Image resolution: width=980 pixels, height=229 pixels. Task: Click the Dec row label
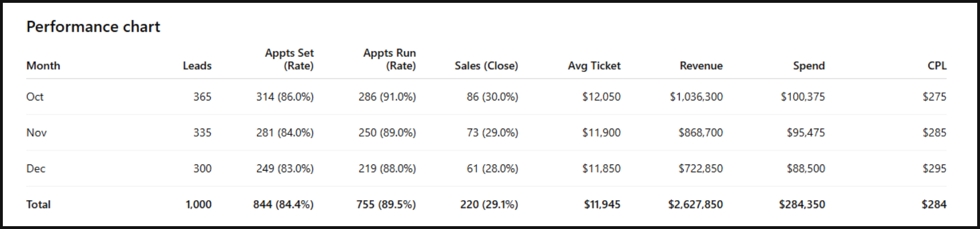[36, 168]
